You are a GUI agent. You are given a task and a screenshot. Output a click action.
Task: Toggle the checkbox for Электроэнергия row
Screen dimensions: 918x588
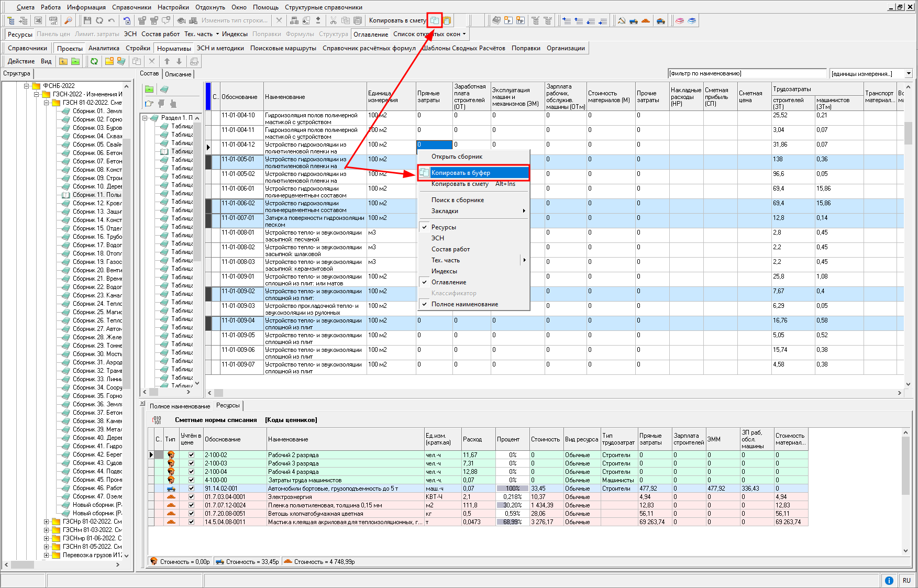[191, 497]
